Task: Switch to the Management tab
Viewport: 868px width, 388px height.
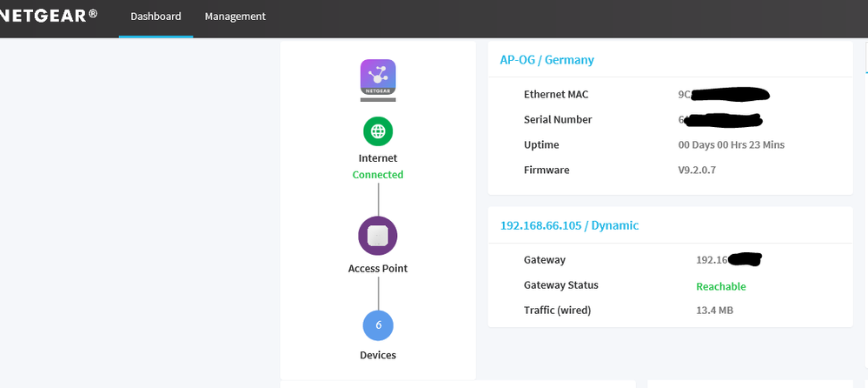Action: pyautogui.click(x=235, y=17)
